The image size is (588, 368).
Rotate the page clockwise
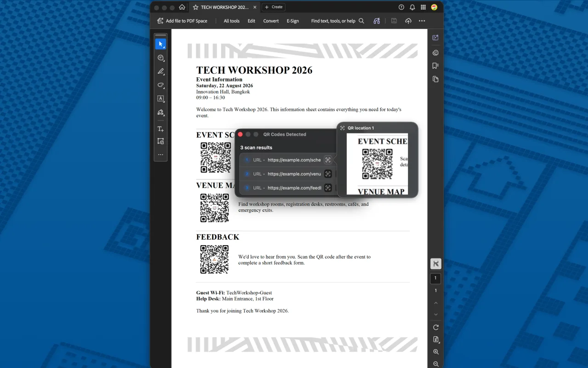(x=435, y=328)
